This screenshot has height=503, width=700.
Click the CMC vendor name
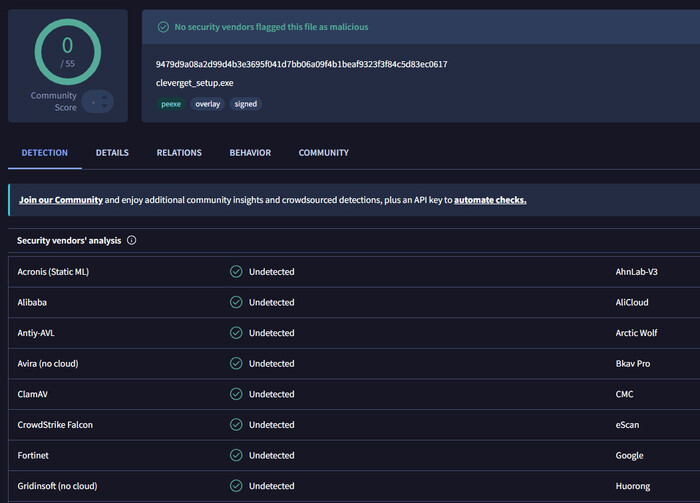624,394
